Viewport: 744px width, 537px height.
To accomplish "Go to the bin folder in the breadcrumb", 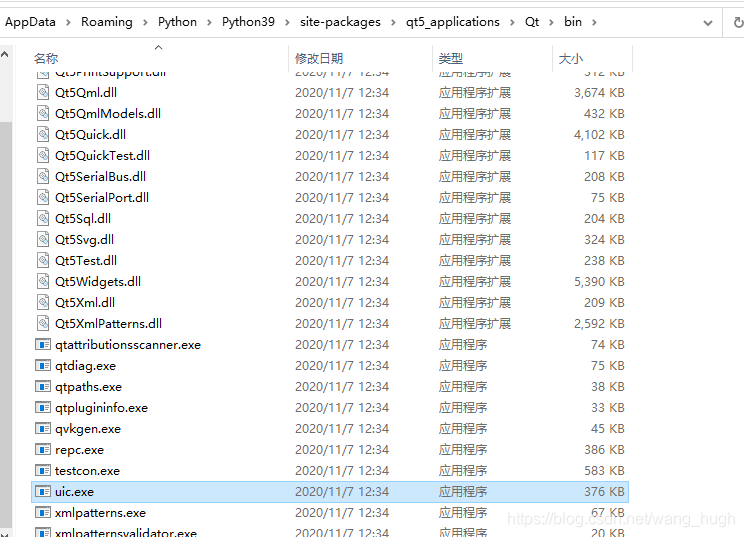I will (573, 22).
